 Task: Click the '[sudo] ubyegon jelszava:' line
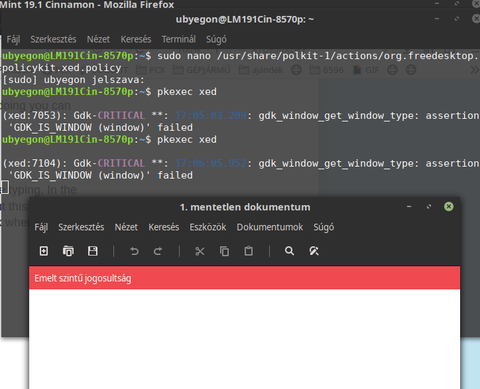click(x=73, y=80)
